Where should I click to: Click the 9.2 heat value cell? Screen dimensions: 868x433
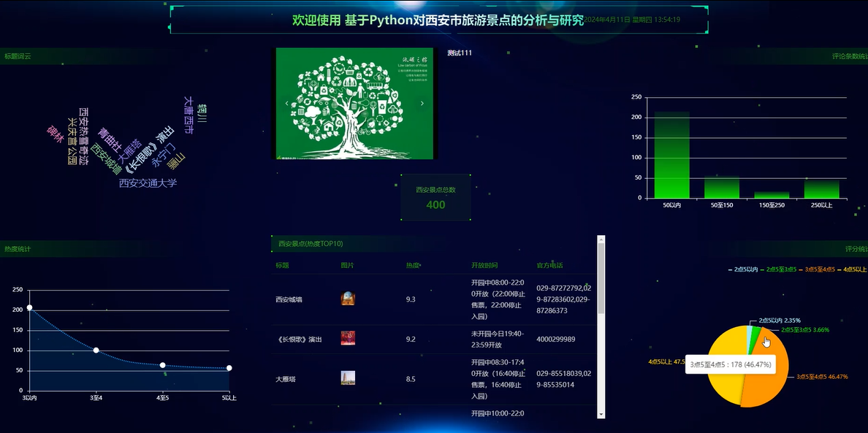(411, 339)
